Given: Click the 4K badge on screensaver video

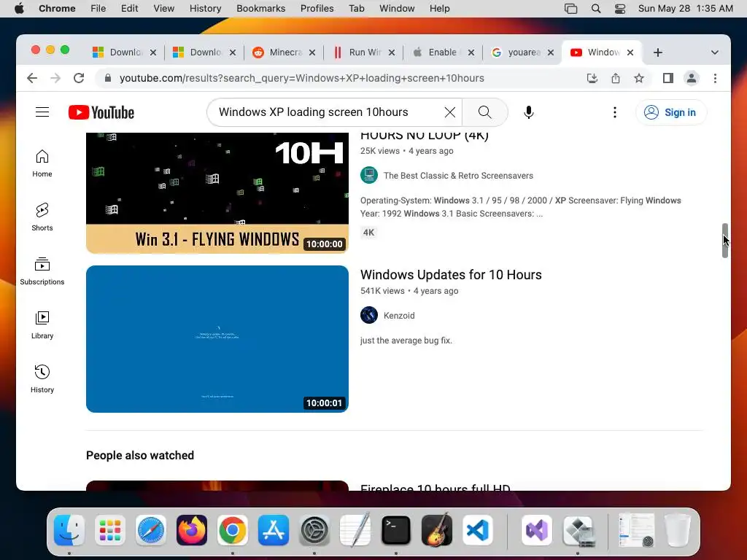Looking at the screenshot, I should tap(368, 233).
